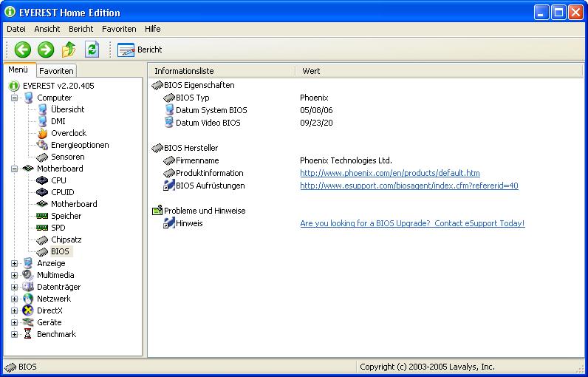Open the esupport.com biosagent link

coord(409,186)
